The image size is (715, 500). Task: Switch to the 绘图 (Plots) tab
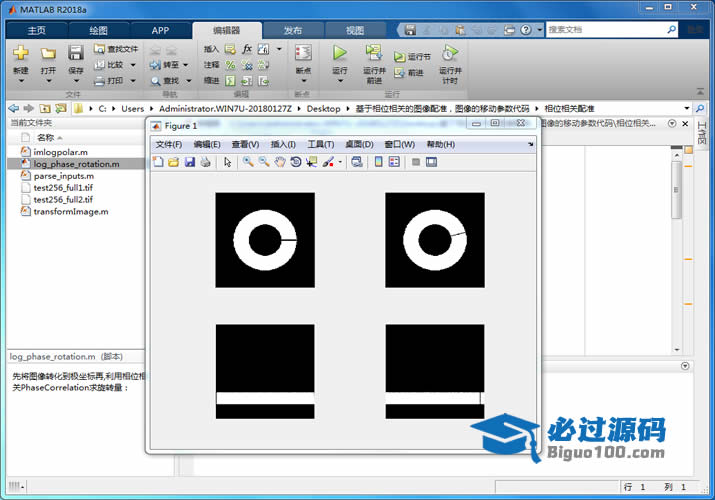pos(98,31)
